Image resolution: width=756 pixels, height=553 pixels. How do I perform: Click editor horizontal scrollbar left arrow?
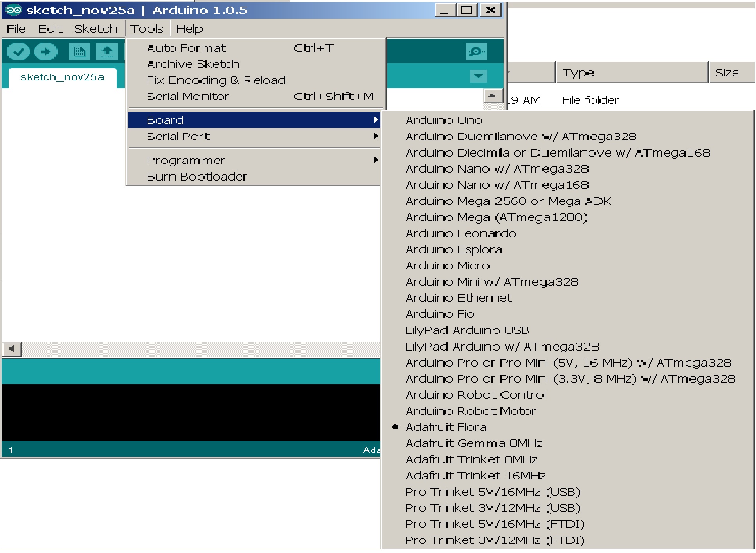click(12, 349)
